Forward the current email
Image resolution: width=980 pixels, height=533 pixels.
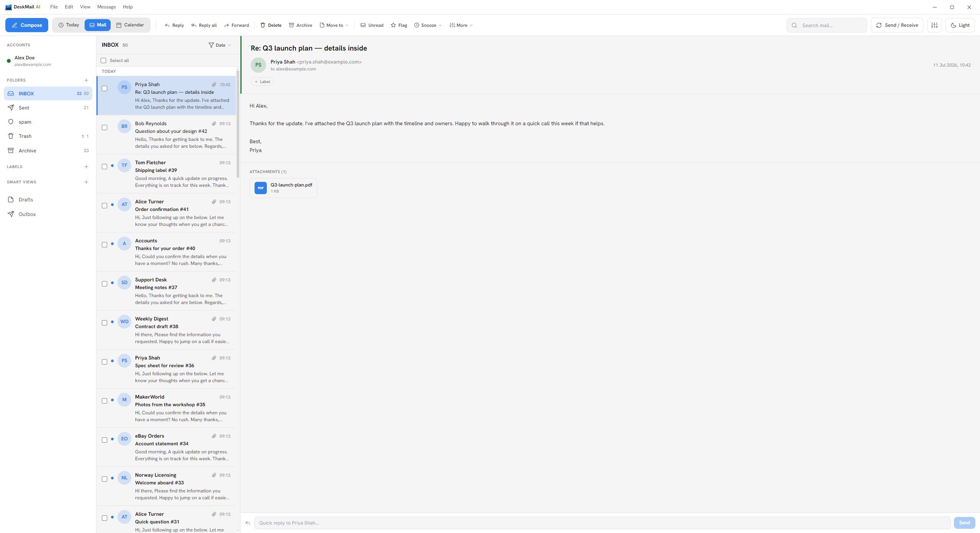click(237, 25)
